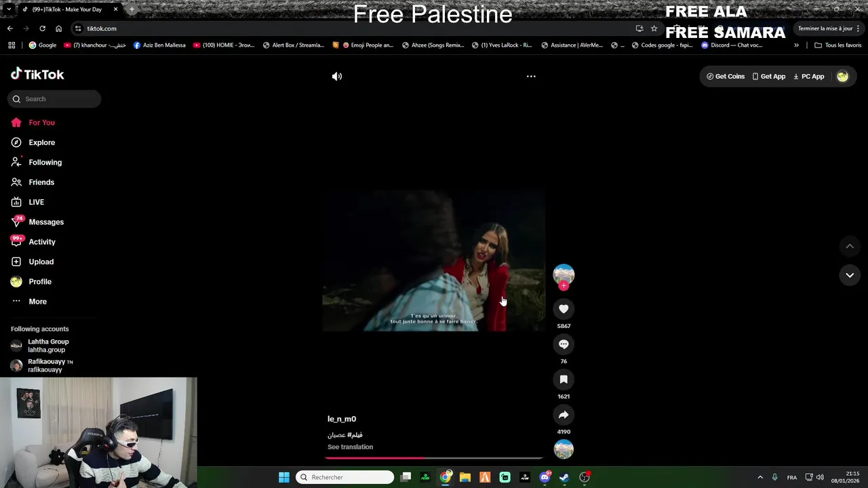Open Discord from the taskbar

tap(545, 477)
